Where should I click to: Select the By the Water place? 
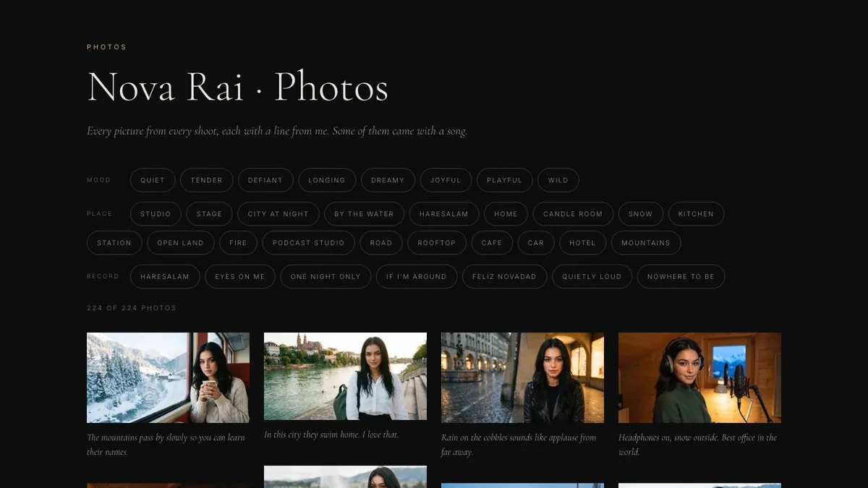tap(364, 214)
